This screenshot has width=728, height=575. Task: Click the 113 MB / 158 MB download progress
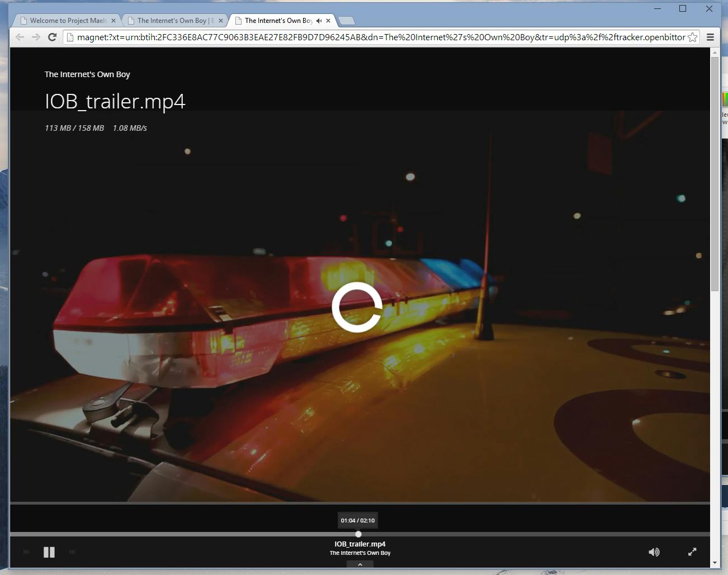tap(74, 128)
